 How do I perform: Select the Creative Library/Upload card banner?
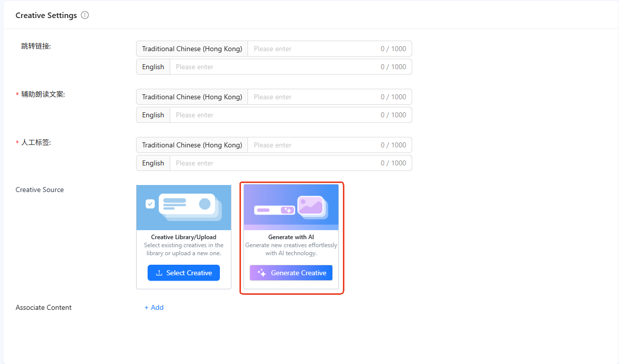(184, 208)
